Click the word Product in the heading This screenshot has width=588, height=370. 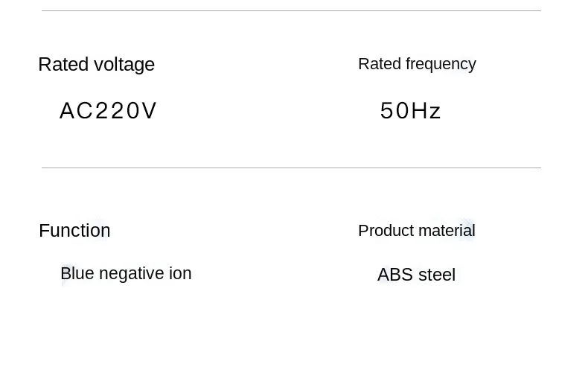click(x=383, y=231)
